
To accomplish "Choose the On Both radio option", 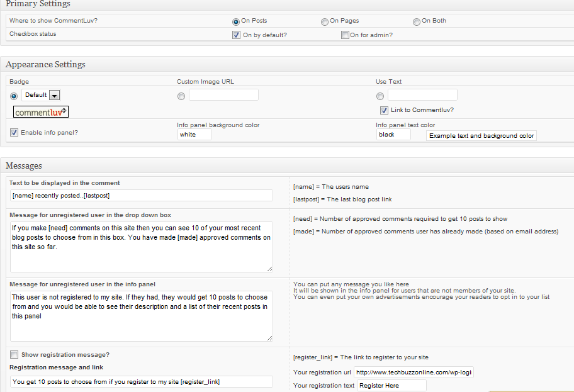I will click(417, 22).
